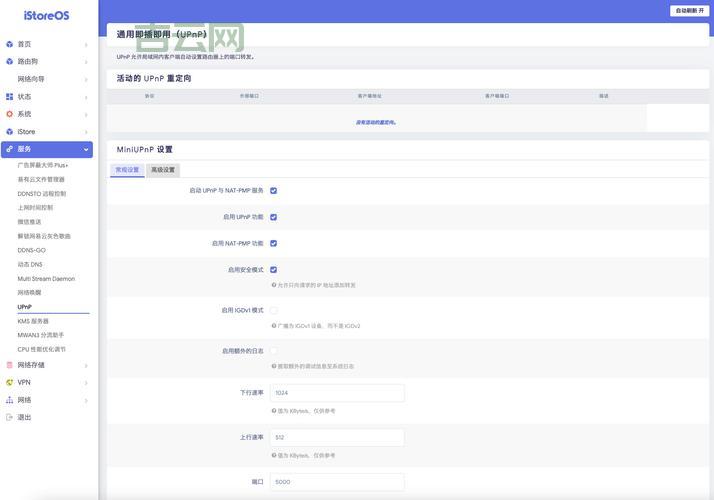
Task: Click the 端口 input field
Action: (337, 482)
